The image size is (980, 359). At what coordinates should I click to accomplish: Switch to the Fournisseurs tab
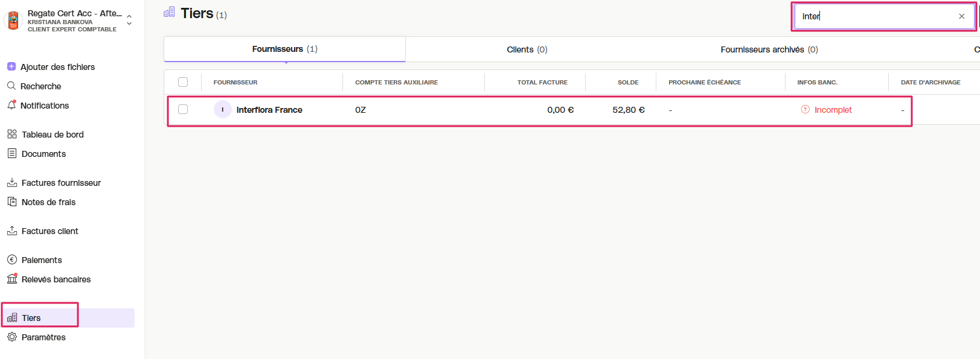pyautogui.click(x=284, y=49)
